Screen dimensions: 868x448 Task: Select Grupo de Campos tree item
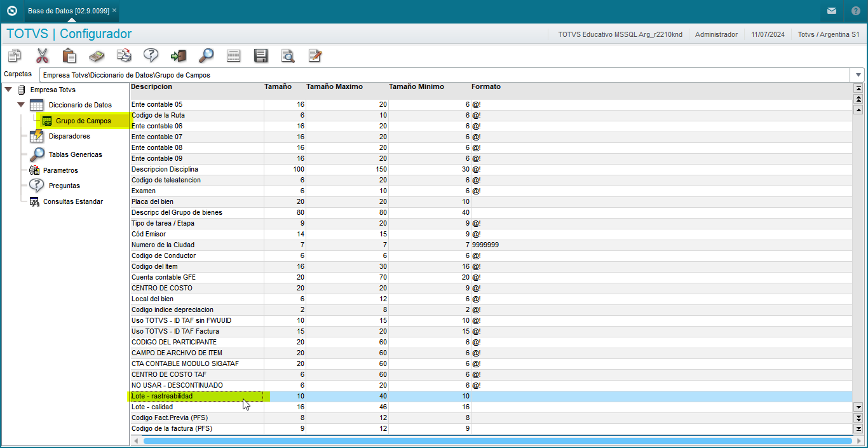tap(83, 121)
